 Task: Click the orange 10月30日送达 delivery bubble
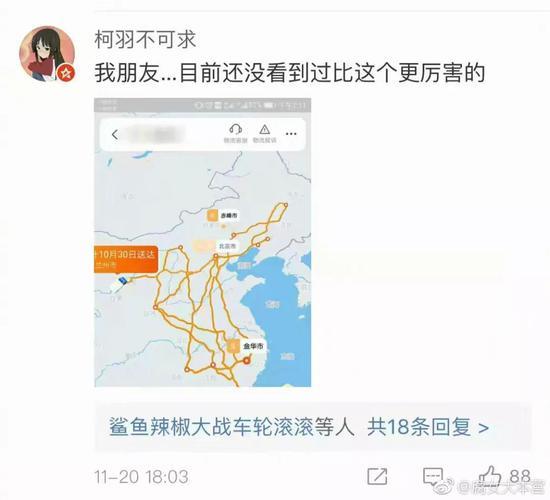pyautogui.click(x=126, y=259)
